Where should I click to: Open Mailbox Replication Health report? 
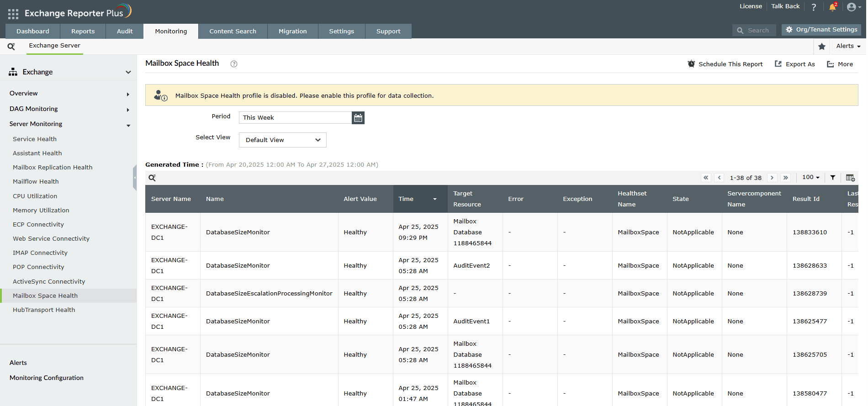pos(53,168)
